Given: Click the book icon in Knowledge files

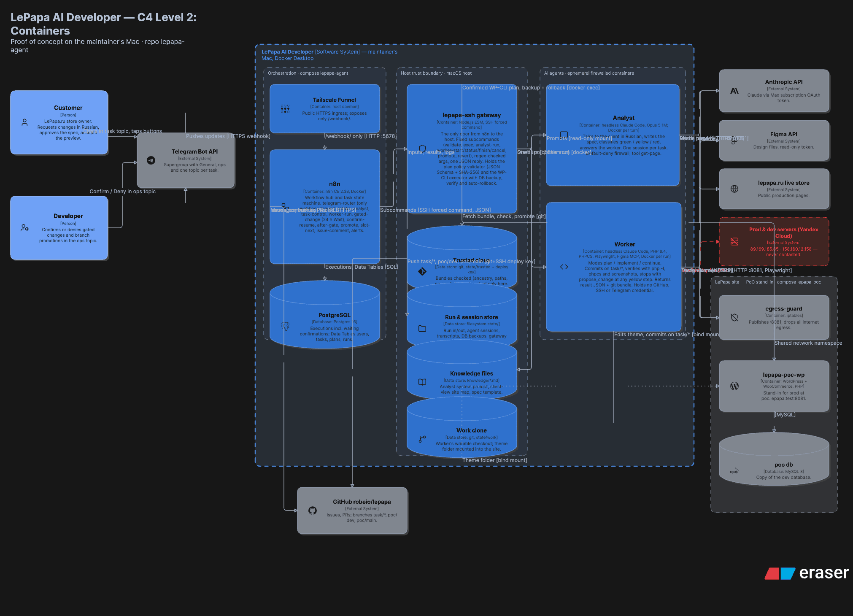Looking at the screenshot, I should pyautogui.click(x=422, y=382).
